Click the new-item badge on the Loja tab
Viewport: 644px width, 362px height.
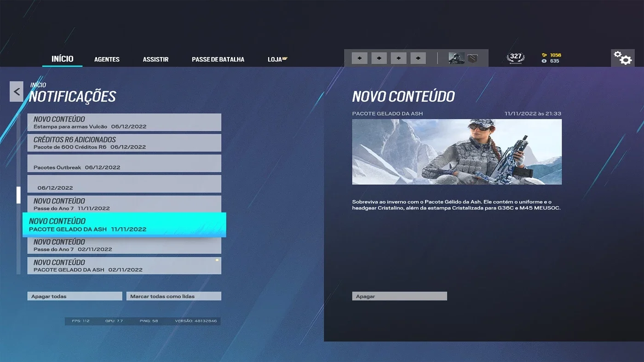tap(285, 58)
